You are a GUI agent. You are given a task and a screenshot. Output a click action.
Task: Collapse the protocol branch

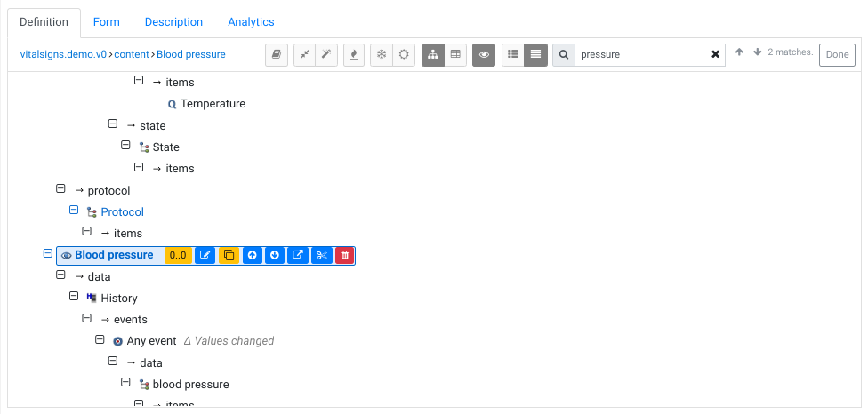(x=61, y=189)
